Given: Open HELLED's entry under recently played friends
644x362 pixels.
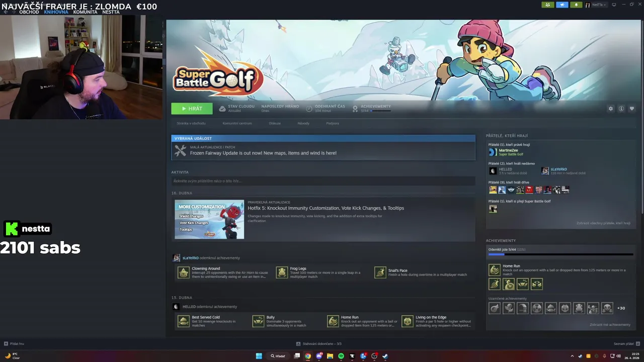Looking at the screenshot, I should pyautogui.click(x=509, y=171).
